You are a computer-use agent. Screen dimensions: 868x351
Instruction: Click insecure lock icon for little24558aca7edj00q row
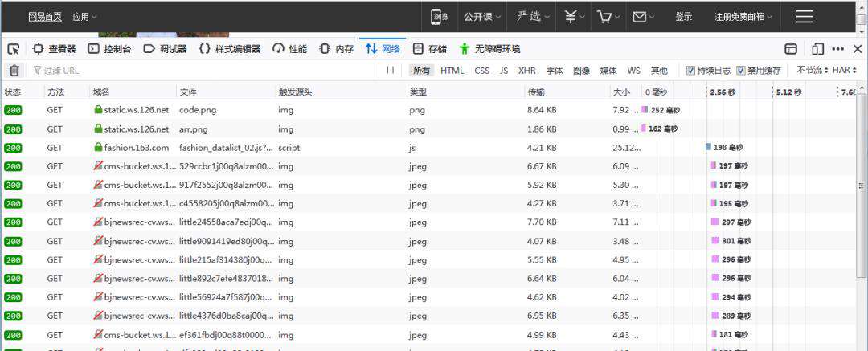(99, 222)
